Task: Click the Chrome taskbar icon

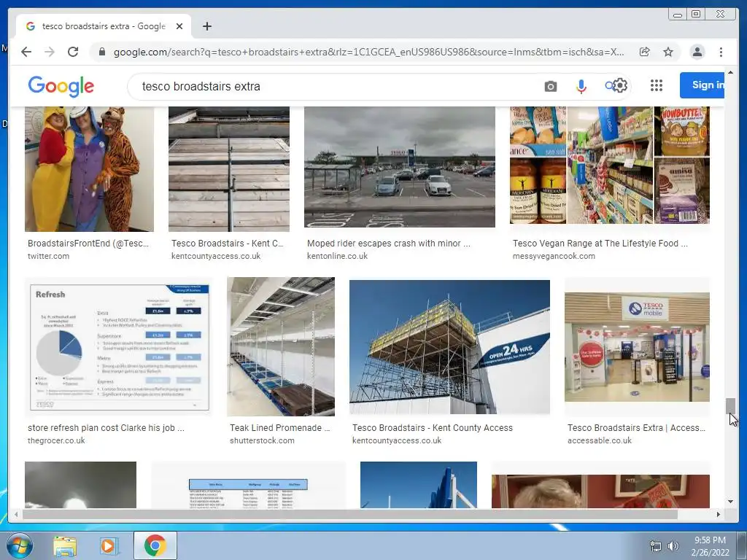Action: (x=155, y=545)
